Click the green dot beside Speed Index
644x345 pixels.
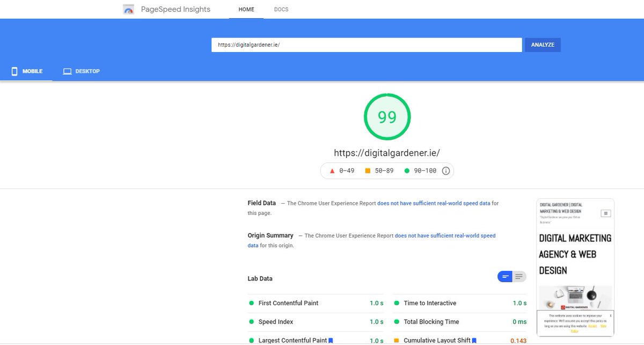[x=251, y=322]
